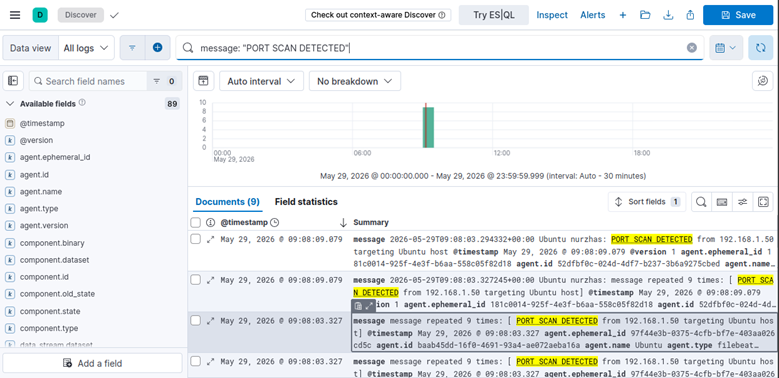
Task: Open the field type filter icon
Action: 157,81
